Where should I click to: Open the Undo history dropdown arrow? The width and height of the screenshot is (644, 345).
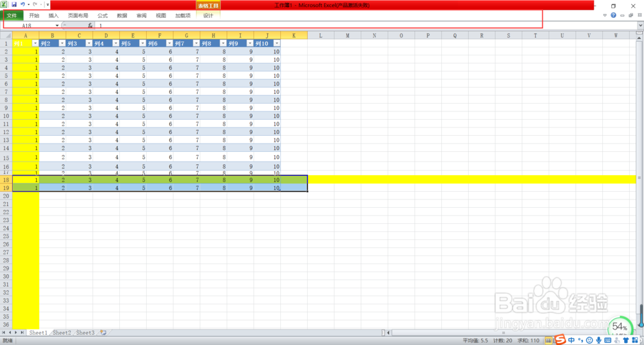28,5
